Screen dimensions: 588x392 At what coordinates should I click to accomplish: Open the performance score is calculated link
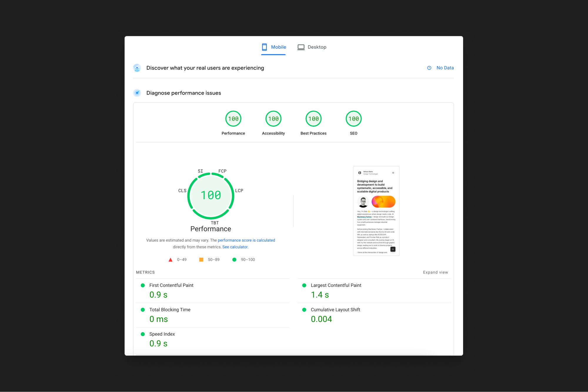[246, 240]
